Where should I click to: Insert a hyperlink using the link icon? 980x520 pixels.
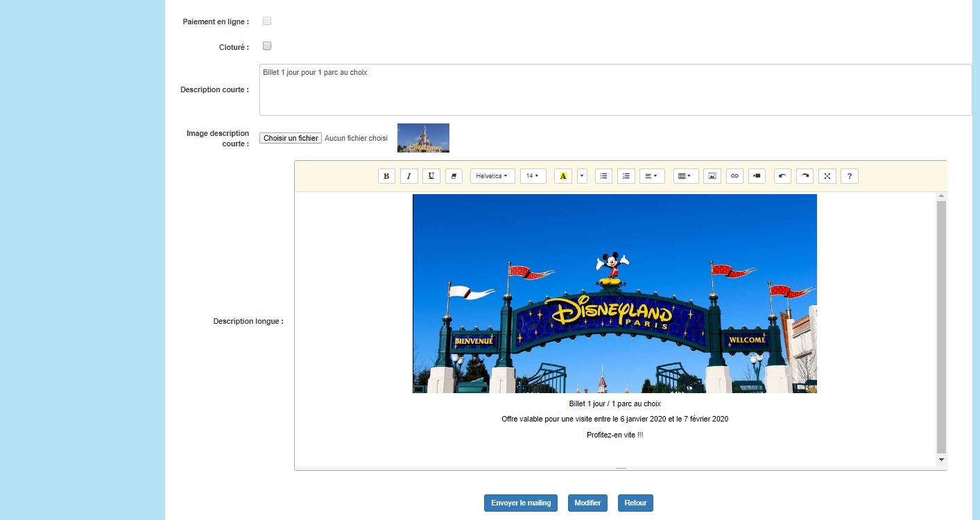[x=734, y=176]
